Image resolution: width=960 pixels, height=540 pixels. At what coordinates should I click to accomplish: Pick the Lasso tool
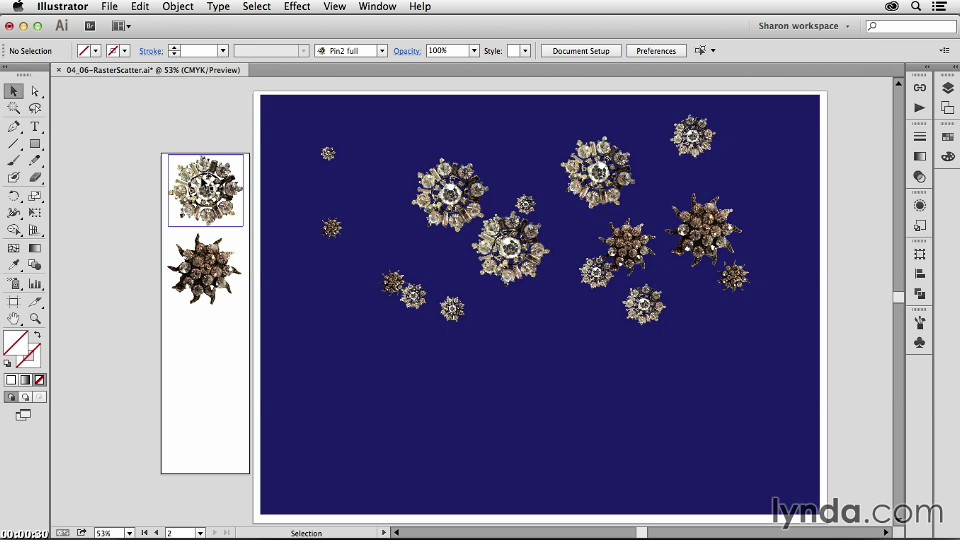(x=35, y=108)
